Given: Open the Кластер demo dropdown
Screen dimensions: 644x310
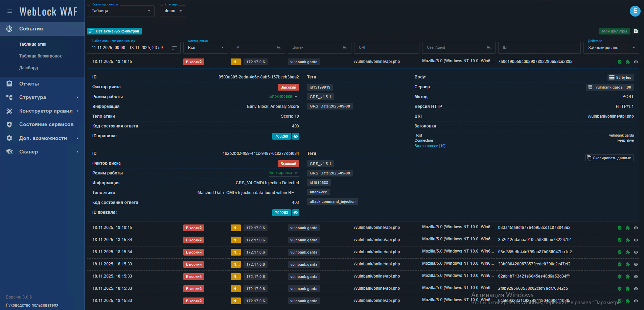Looking at the screenshot, I should [173, 11].
